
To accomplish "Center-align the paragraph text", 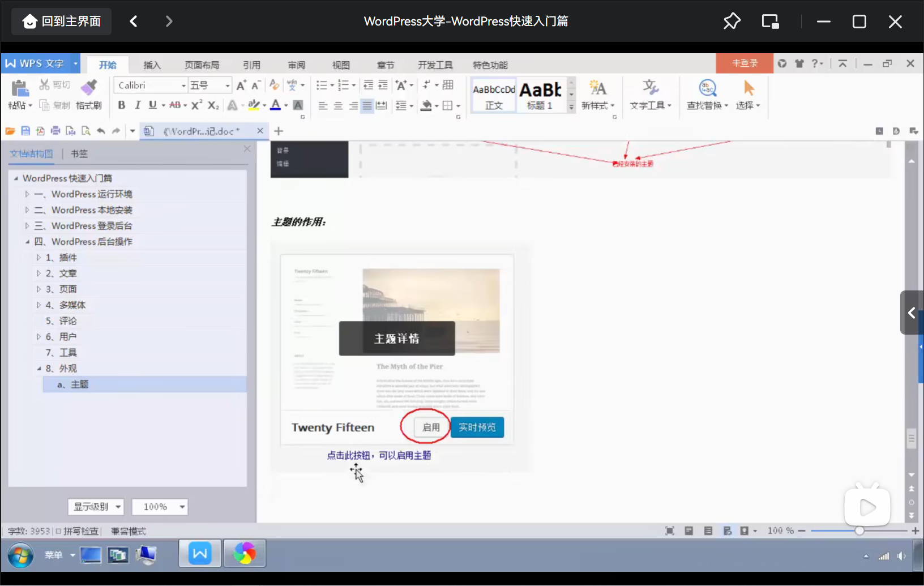I will (x=338, y=106).
